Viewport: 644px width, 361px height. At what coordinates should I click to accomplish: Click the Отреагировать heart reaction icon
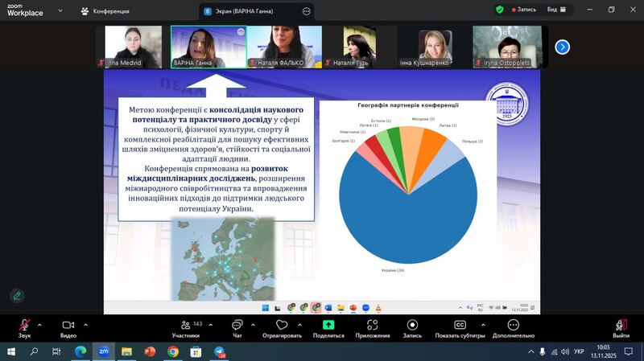(282, 325)
